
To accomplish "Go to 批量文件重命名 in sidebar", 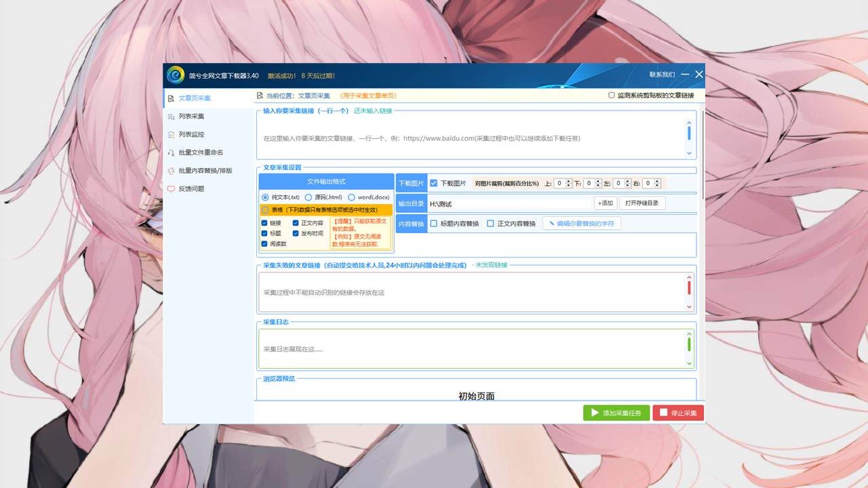I will tap(208, 152).
